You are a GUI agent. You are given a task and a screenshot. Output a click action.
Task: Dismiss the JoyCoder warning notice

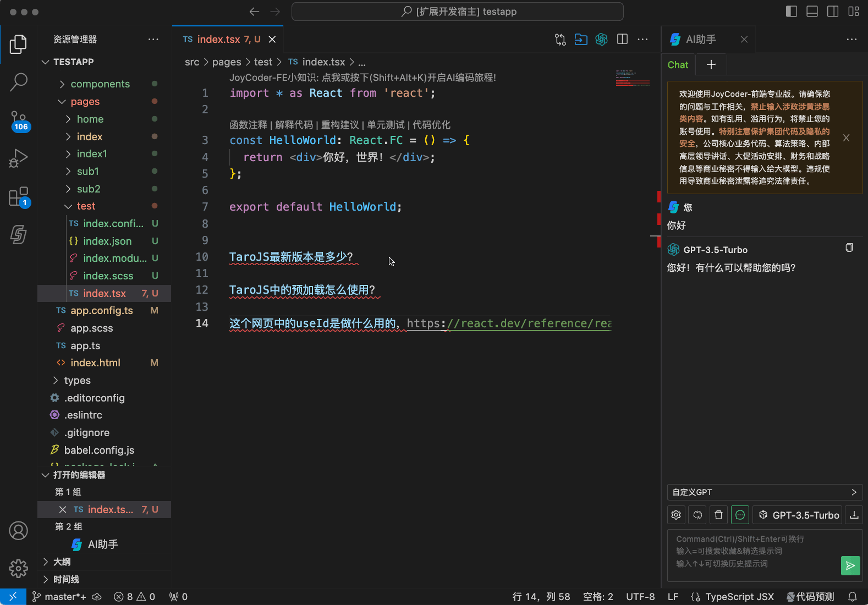click(x=846, y=138)
